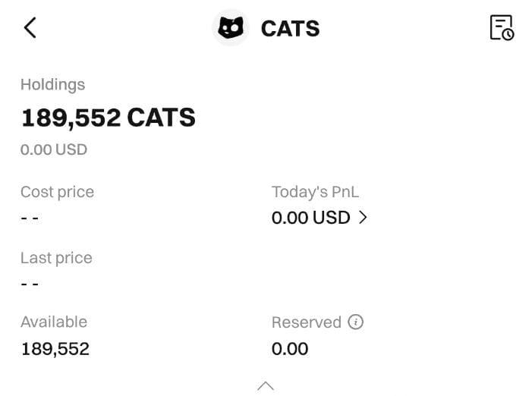This screenshot has width=532, height=396.
Task: Tap the 189,552 CATS holdings amount
Action: click(108, 118)
